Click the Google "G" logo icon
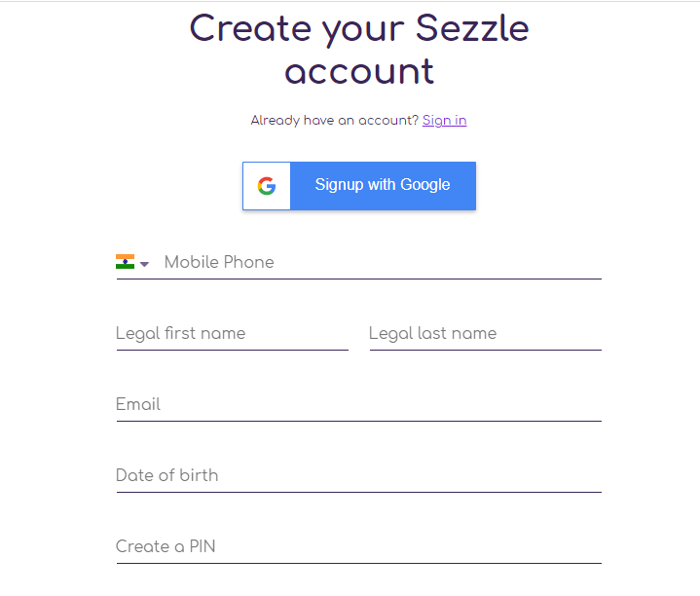The image size is (700, 596). (x=267, y=186)
